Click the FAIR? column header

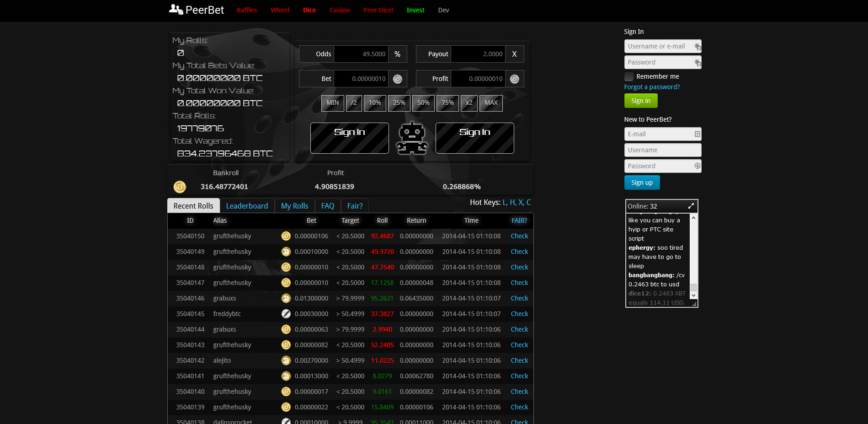click(x=519, y=220)
